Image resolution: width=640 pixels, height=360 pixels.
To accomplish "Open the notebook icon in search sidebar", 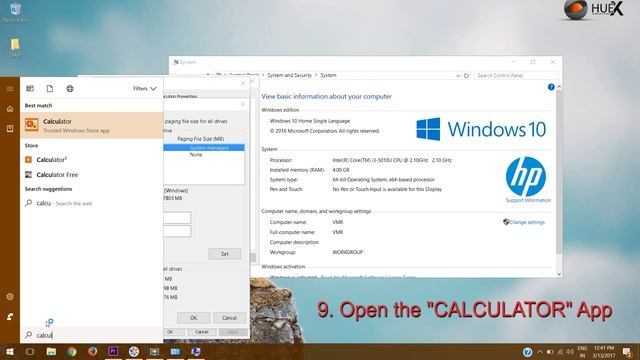I will [10, 129].
